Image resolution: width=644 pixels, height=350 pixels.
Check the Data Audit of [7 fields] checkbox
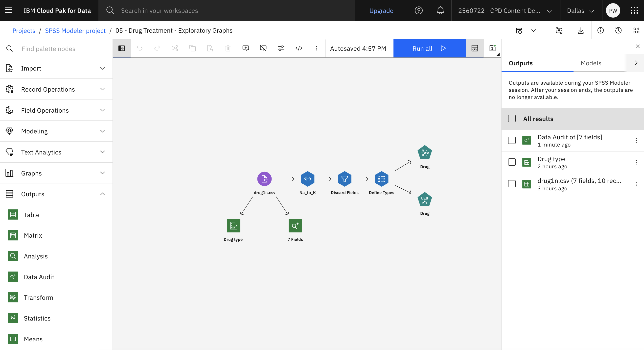point(512,140)
